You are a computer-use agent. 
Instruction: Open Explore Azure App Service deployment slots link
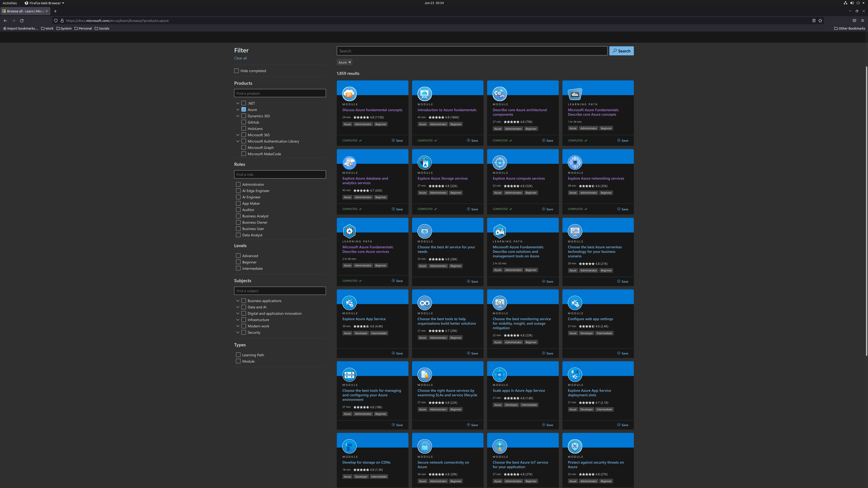[589, 393]
